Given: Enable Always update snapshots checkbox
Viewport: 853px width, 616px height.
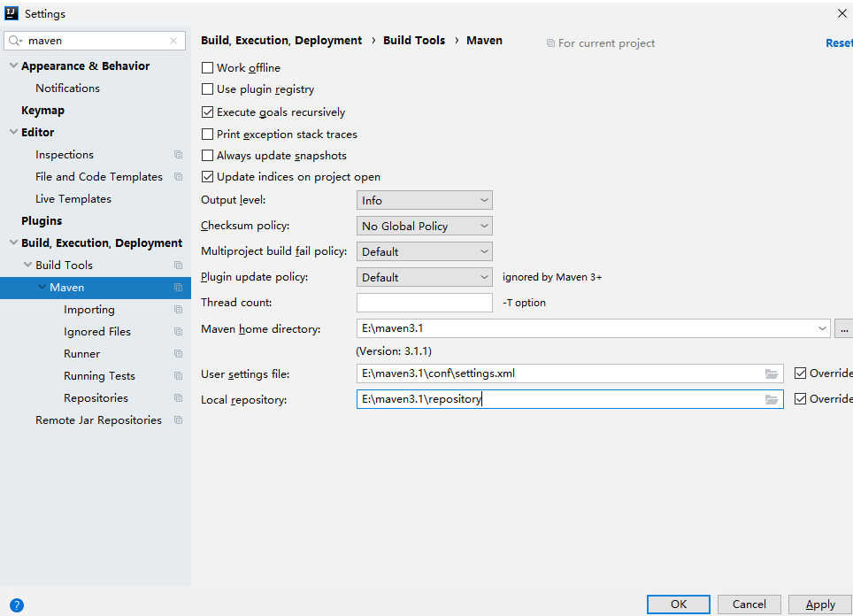Looking at the screenshot, I should (x=207, y=156).
